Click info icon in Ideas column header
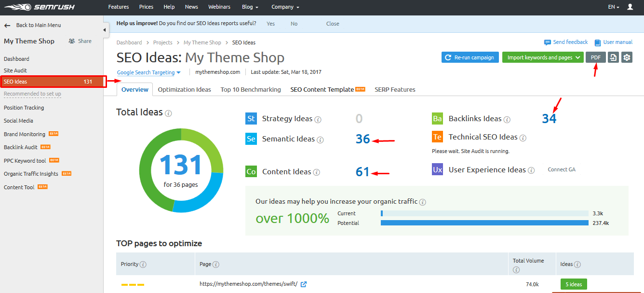644x293 pixels. pos(577,265)
